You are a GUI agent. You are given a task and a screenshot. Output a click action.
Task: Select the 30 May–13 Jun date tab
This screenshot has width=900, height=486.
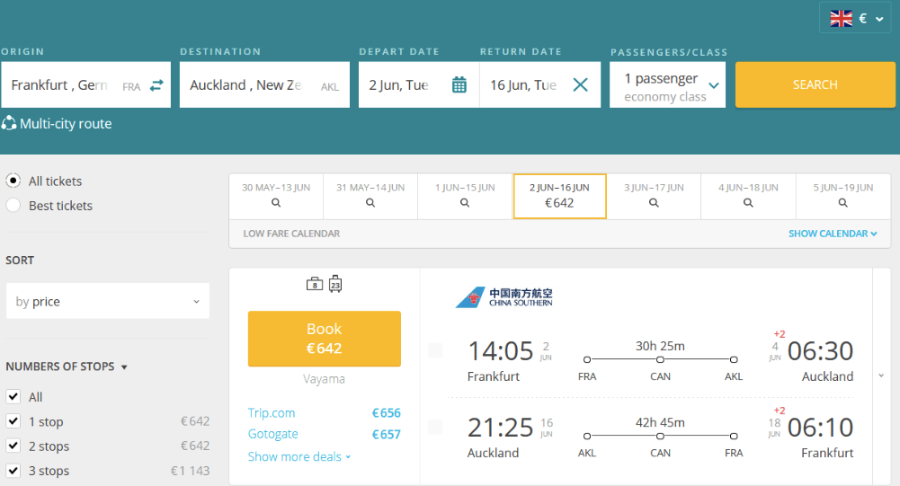276,196
